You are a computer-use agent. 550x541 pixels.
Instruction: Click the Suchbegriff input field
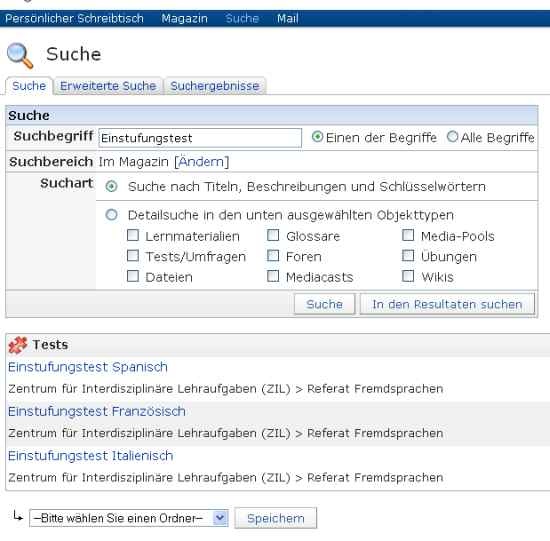point(200,138)
